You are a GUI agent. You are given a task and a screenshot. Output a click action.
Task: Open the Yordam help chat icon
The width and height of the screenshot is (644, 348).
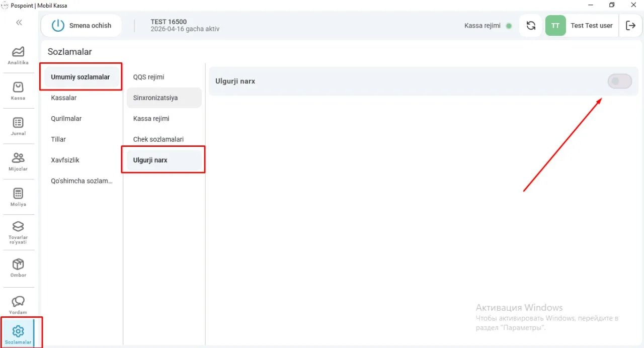click(x=18, y=305)
